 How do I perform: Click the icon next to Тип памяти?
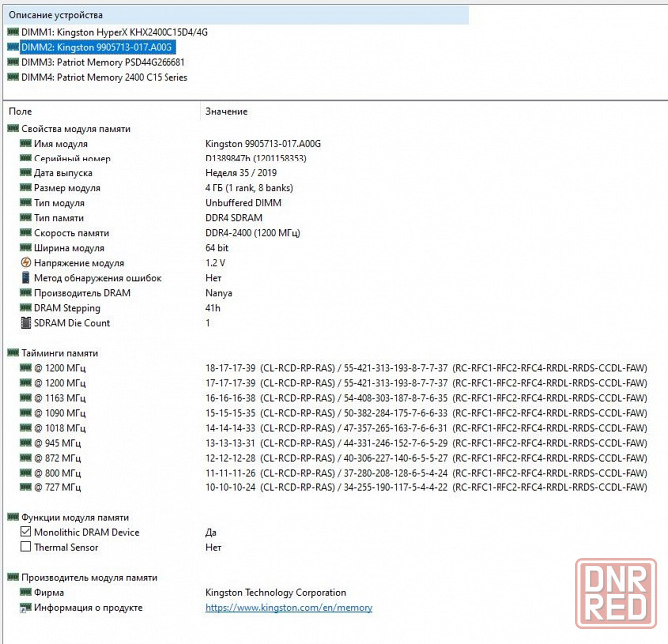(x=26, y=217)
